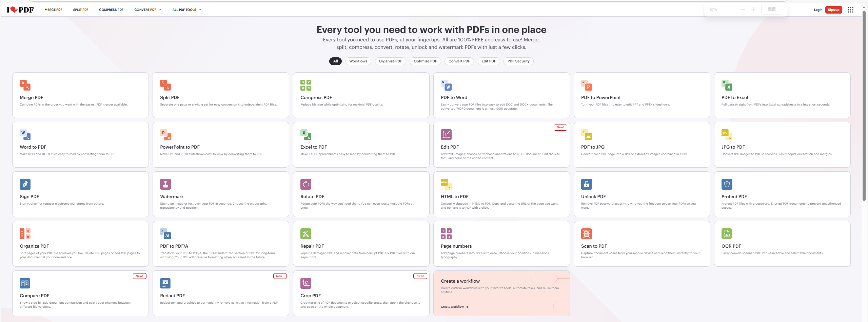The height and width of the screenshot is (322, 868).
Task: Click the Login link
Action: click(x=818, y=10)
